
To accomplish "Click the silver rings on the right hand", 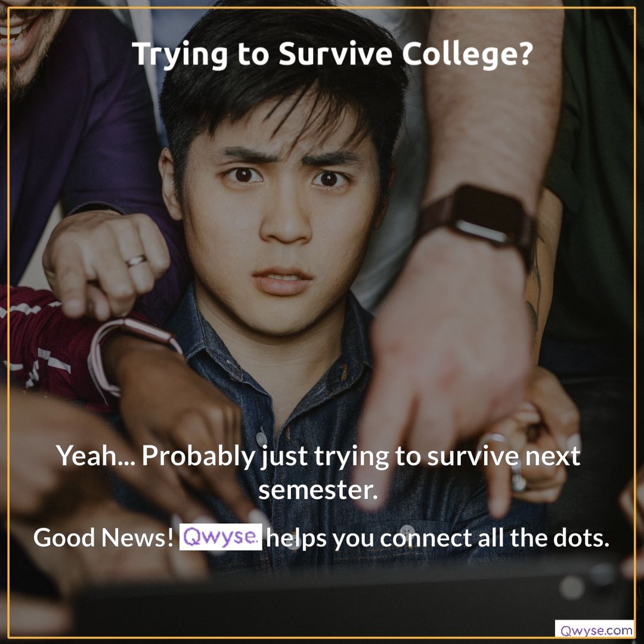I will (x=506, y=459).
